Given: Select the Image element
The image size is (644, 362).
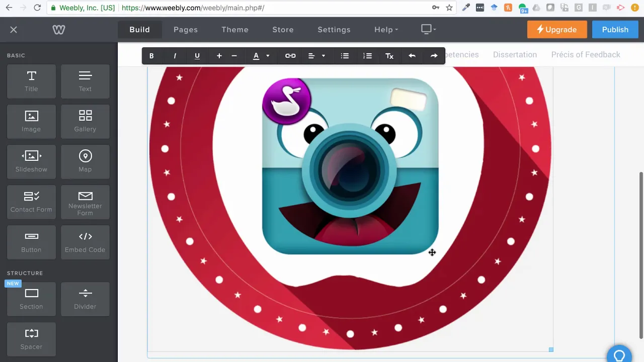Looking at the screenshot, I should click(x=31, y=122).
